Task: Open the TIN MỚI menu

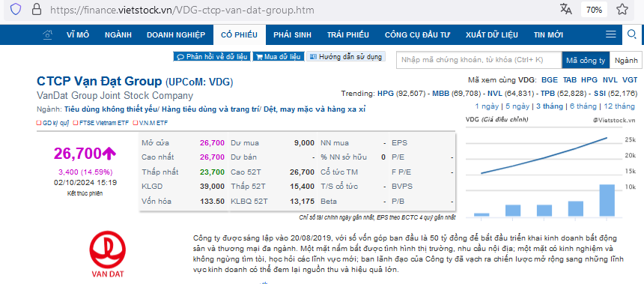Action: 548,35
